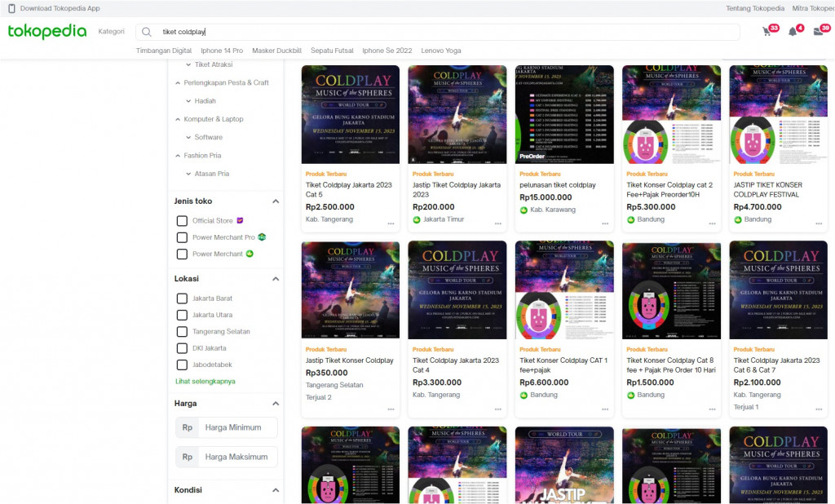Open the Kategori menu
Image resolution: width=835 pixels, height=504 pixels.
pyautogui.click(x=111, y=32)
